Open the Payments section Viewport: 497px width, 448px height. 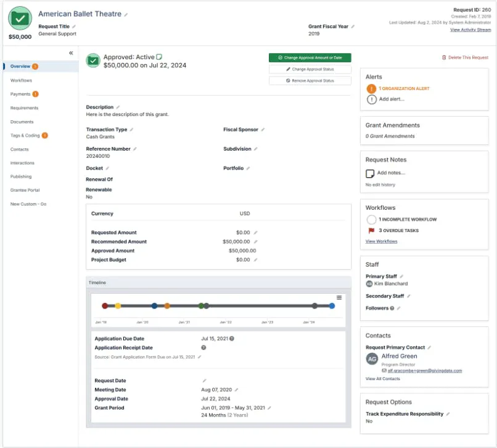click(x=20, y=94)
